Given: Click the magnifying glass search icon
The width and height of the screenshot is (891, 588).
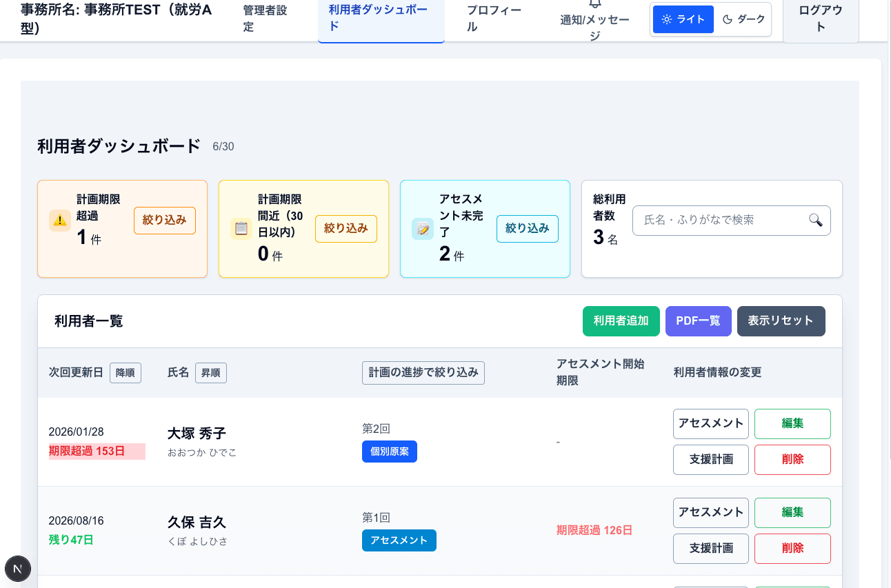Looking at the screenshot, I should (815, 220).
